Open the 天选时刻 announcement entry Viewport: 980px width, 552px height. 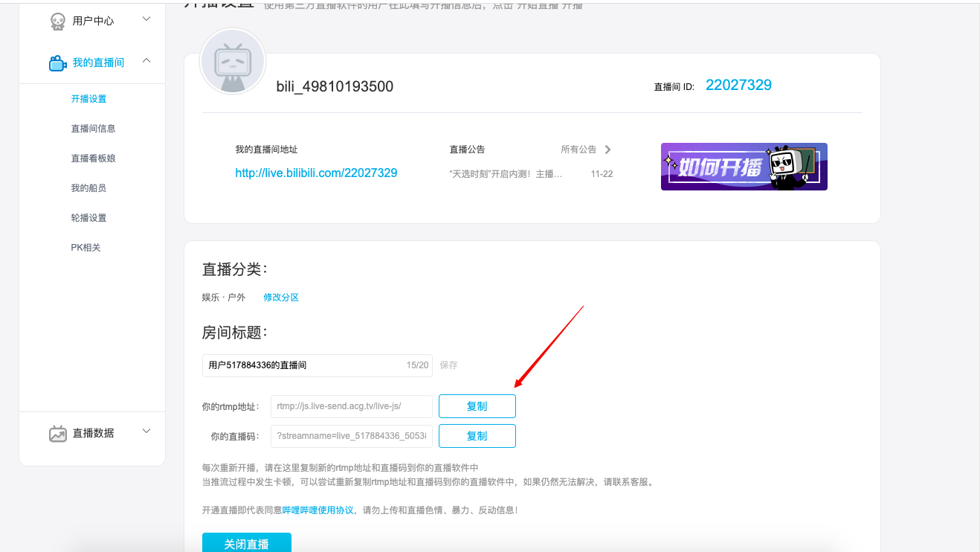506,174
